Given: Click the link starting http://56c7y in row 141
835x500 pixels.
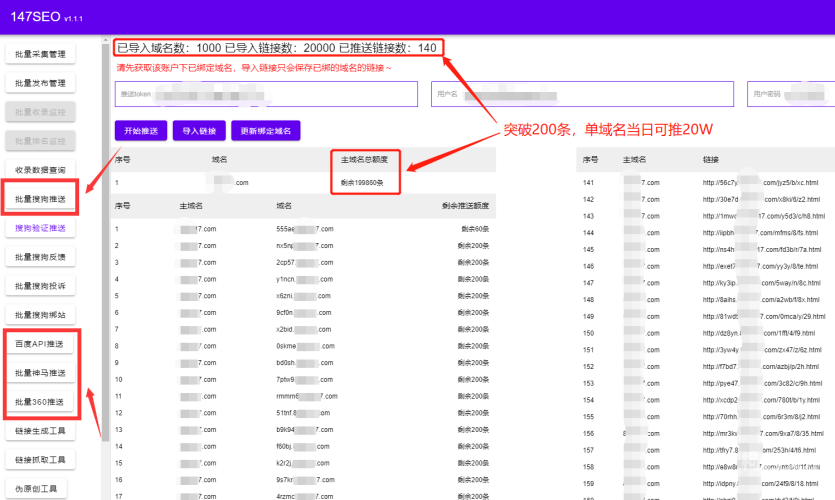Looking at the screenshot, I should coord(760,183).
